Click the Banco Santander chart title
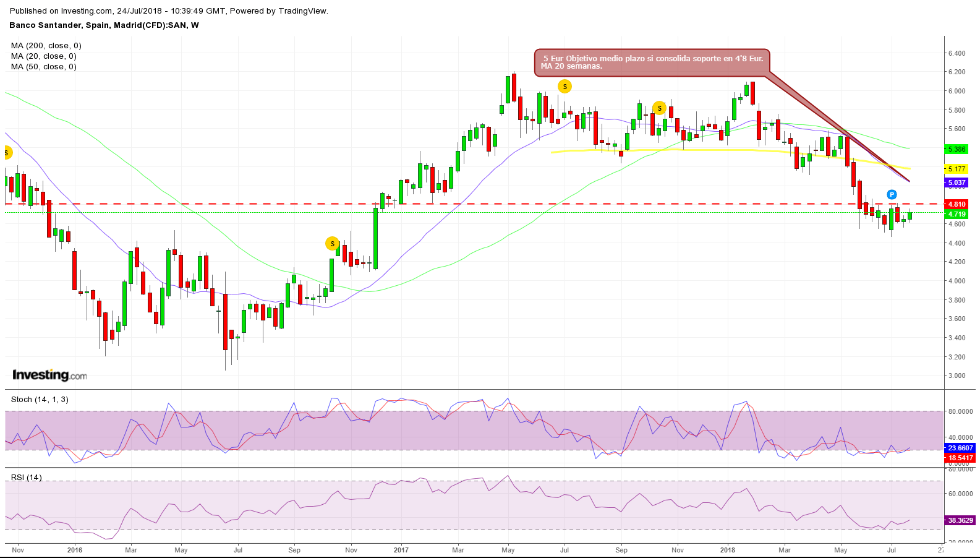 104,25
